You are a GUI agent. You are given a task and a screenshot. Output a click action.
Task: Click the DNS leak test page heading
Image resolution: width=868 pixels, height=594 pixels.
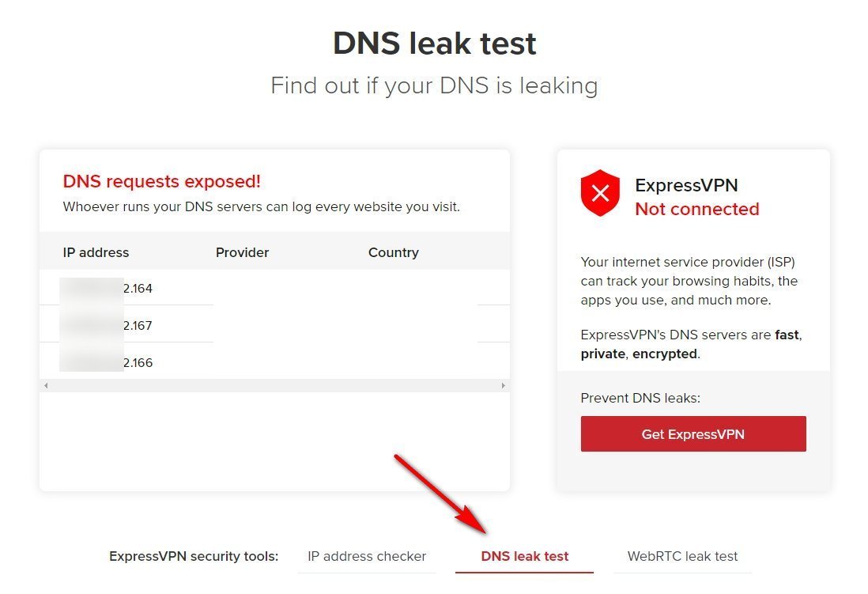[435, 44]
